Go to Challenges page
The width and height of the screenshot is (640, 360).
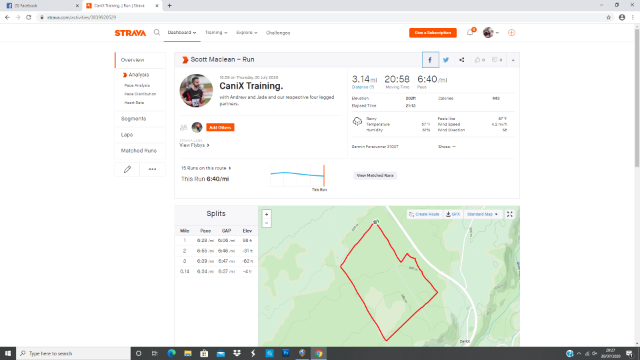click(x=278, y=33)
